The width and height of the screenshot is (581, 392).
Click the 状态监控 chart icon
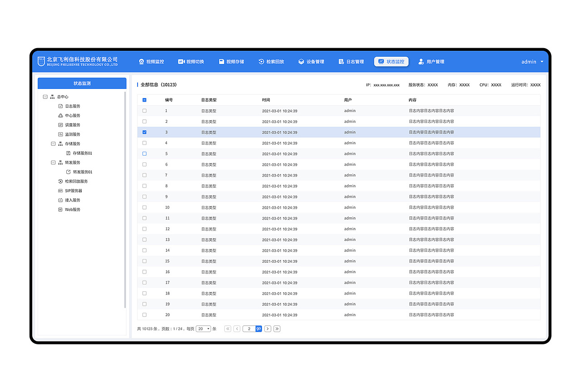381,62
